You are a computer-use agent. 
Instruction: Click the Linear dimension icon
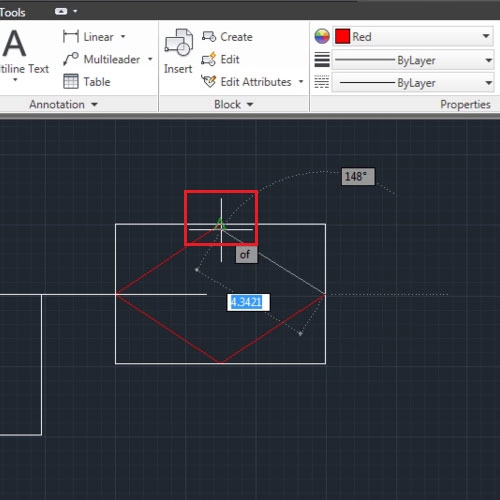coord(71,36)
